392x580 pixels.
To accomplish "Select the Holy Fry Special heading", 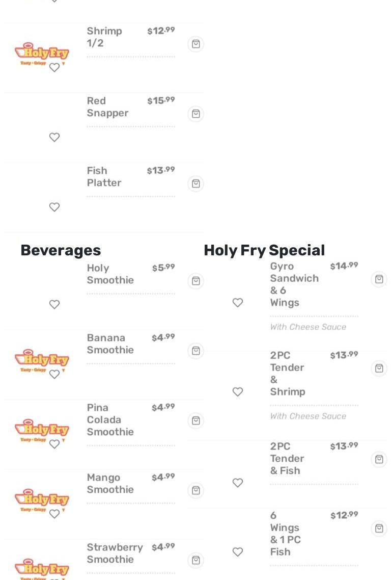I will pos(264,250).
